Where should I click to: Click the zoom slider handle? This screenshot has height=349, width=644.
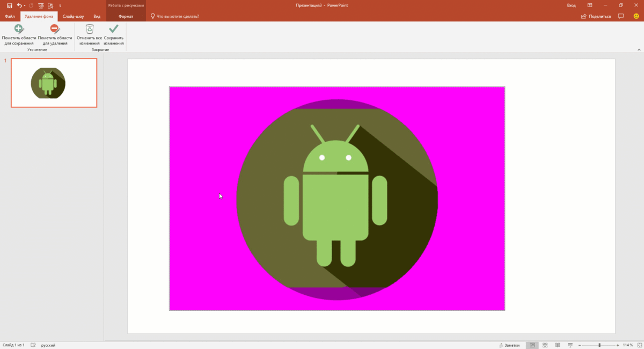point(599,345)
